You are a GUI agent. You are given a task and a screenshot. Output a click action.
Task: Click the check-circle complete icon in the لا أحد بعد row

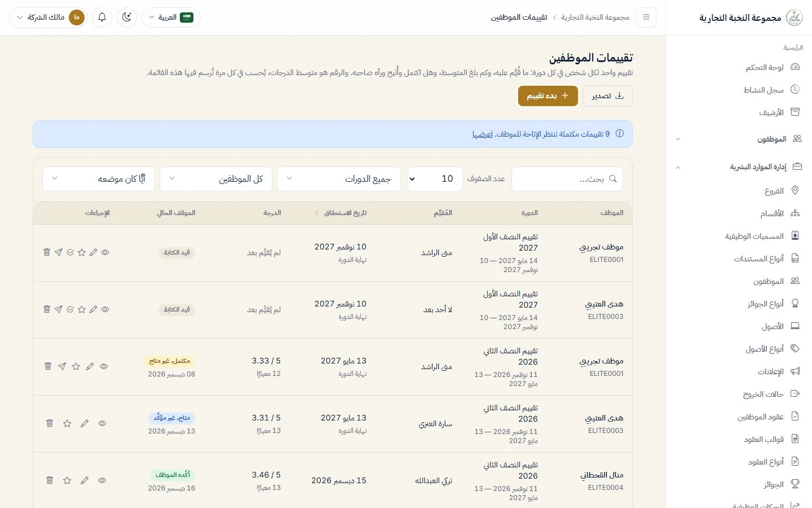70,309
